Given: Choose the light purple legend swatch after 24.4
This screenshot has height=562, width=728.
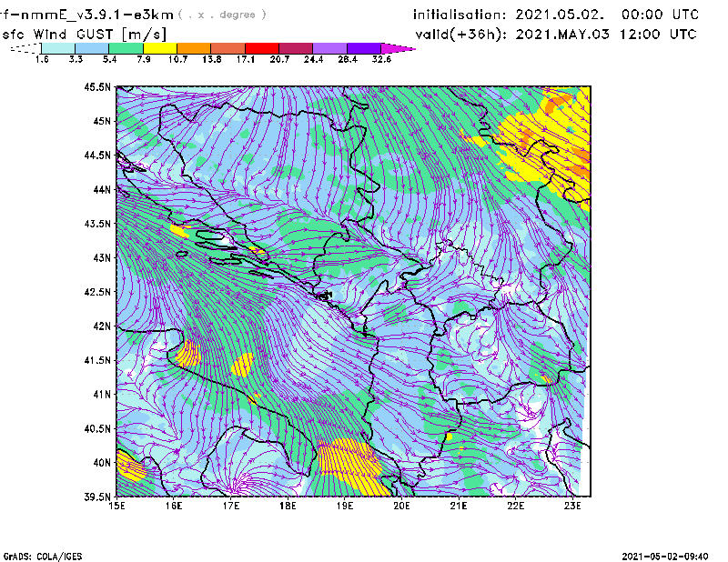Looking at the screenshot, I should 329,48.
